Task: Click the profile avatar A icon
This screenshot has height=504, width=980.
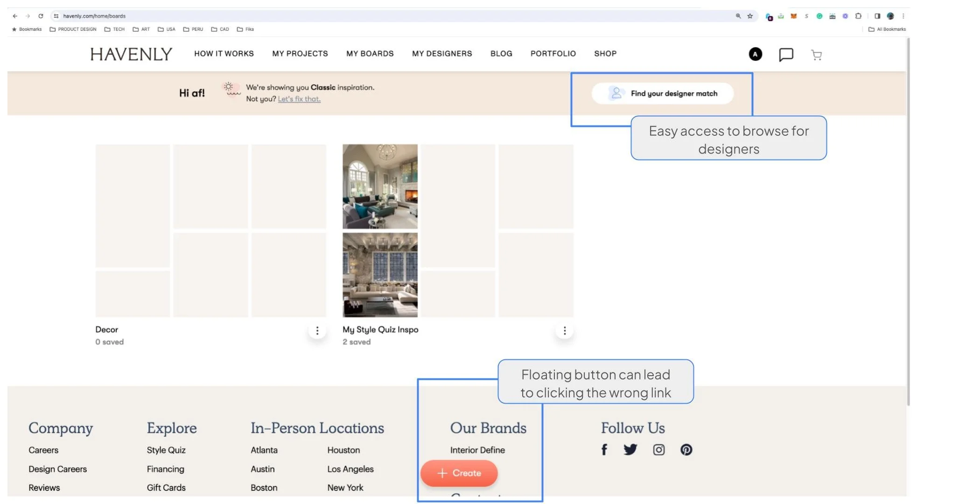Action: 755,54
